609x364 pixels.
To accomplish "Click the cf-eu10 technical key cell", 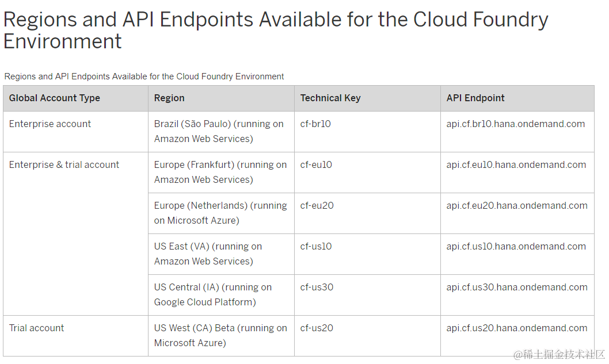I will coord(316,164).
